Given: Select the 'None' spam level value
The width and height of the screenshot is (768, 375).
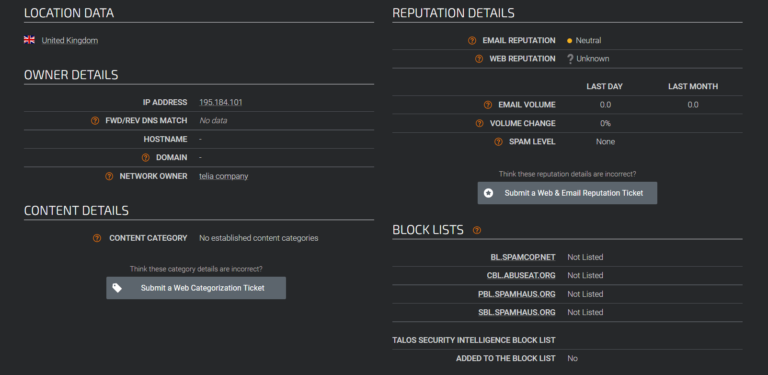Looking at the screenshot, I should [x=605, y=142].
